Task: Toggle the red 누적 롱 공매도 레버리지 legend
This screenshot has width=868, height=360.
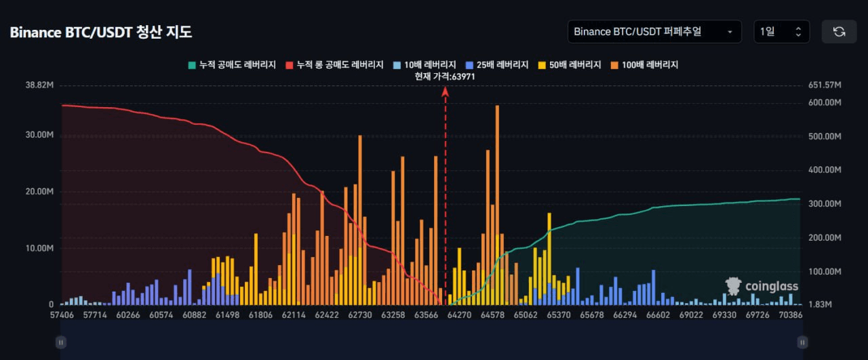Action: click(x=337, y=65)
